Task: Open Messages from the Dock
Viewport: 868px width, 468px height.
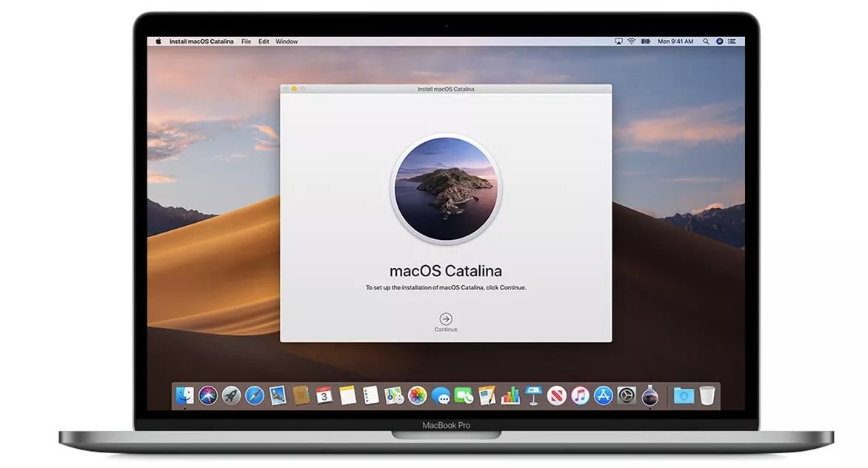Action: coord(441,396)
